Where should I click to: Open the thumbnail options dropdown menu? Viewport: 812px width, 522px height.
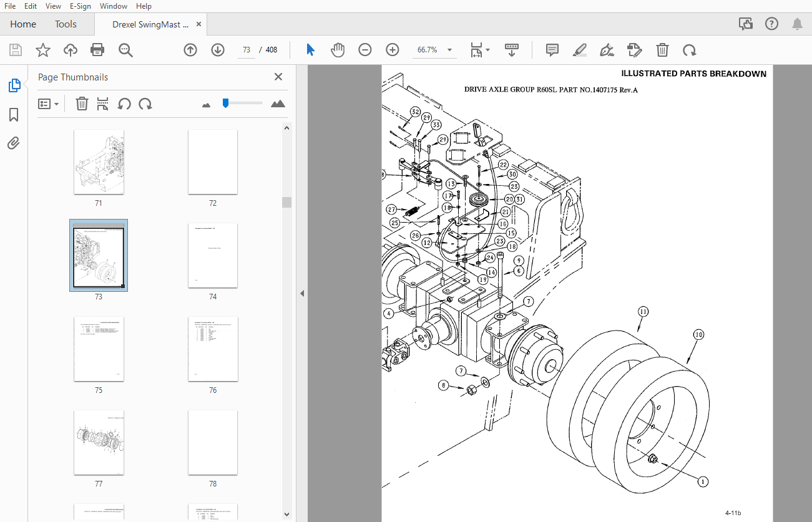pyautogui.click(x=48, y=104)
